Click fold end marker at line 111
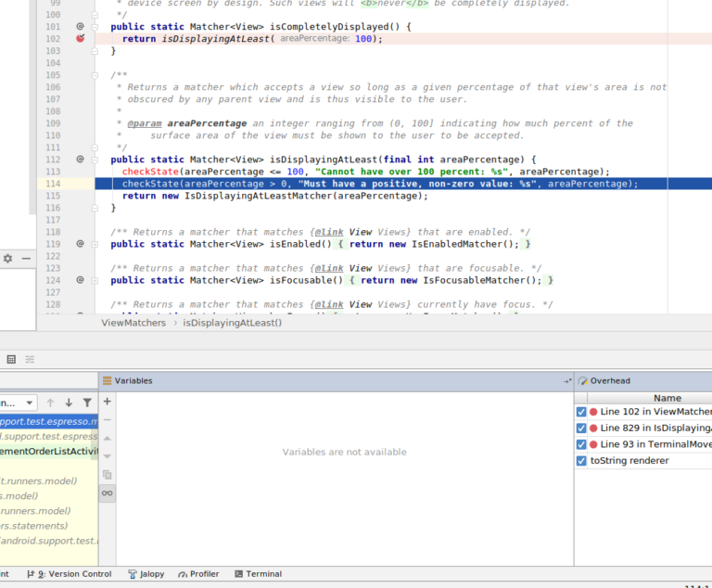 (95, 147)
